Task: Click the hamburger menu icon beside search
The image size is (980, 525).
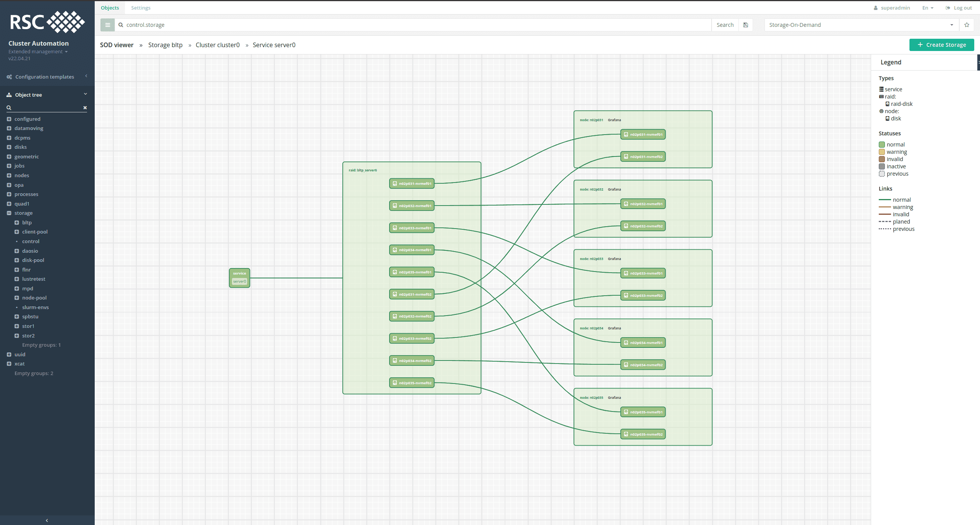Action: (x=107, y=25)
